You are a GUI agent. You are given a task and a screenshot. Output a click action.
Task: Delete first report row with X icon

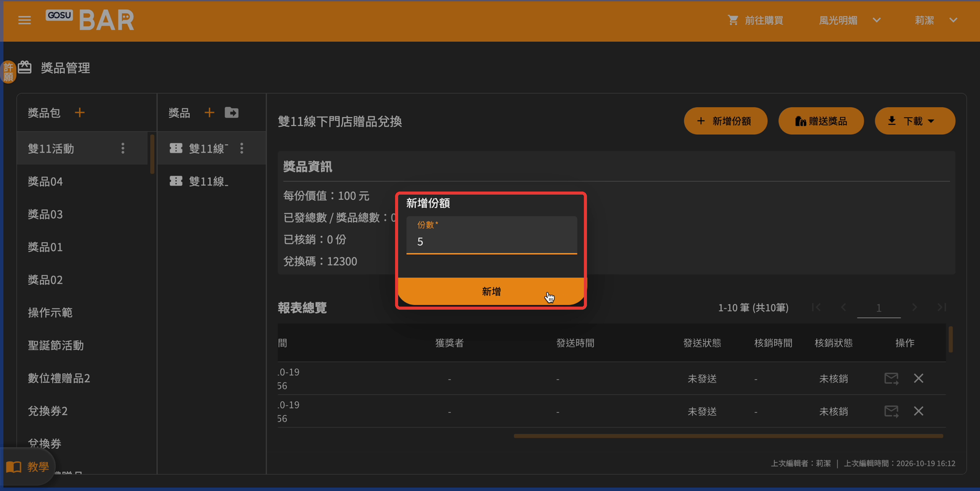pos(919,378)
